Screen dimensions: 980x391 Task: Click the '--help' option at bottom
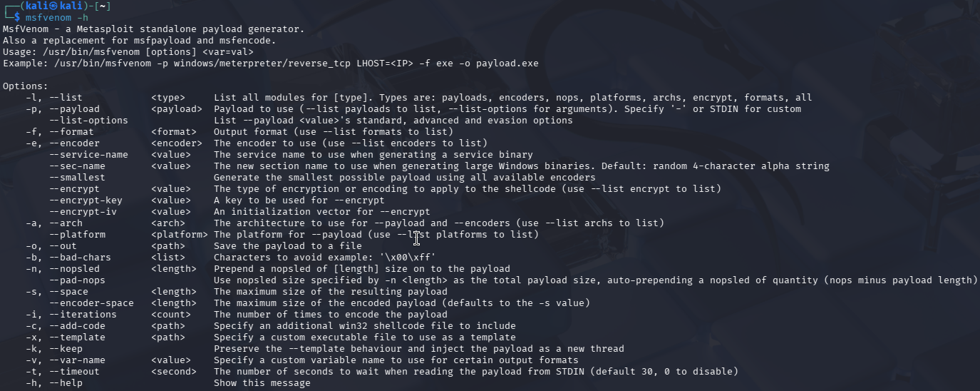tap(66, 383)
